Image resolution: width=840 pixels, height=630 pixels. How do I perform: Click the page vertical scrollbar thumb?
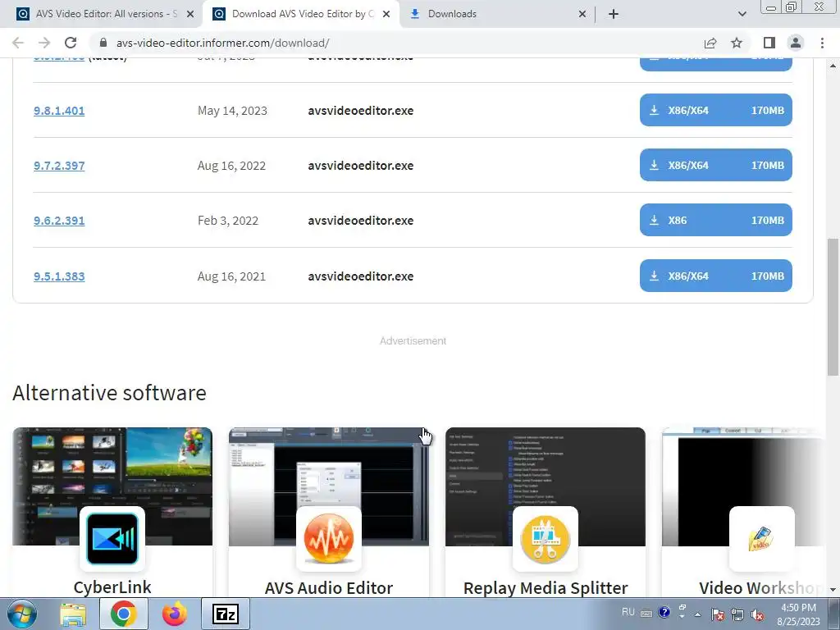click(833, 307)
